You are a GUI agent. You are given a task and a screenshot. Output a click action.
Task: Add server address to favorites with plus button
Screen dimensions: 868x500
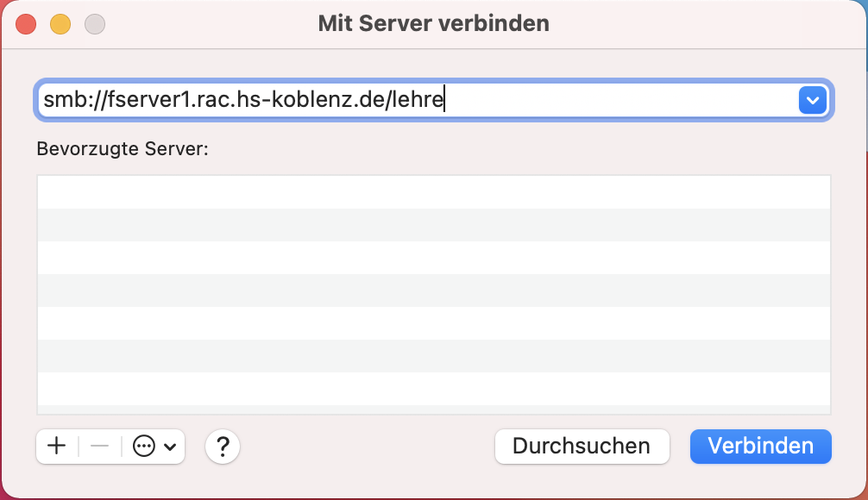click(x=57, y=446)
